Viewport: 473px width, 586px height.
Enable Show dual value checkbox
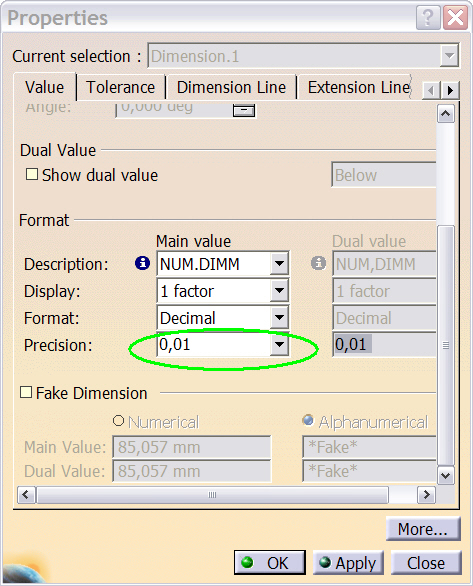(32, 174)
